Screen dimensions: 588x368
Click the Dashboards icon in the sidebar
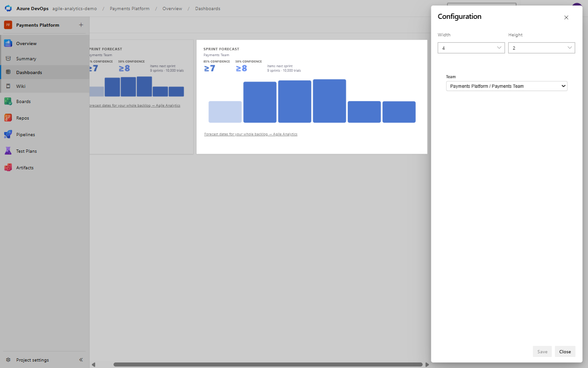point(8,72)
